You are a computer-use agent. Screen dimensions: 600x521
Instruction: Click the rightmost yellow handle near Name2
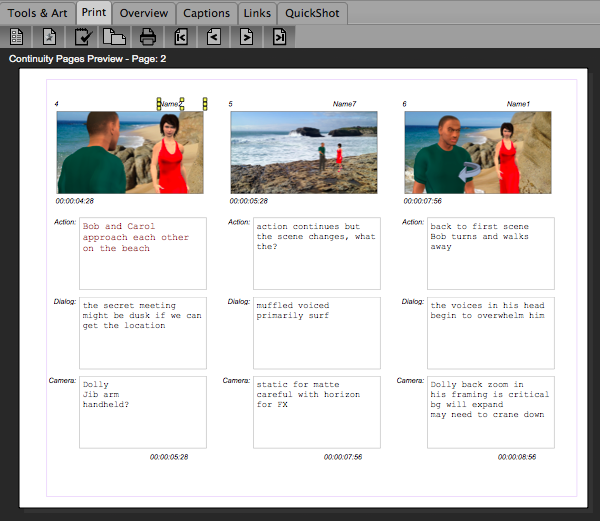coord(205,104)
